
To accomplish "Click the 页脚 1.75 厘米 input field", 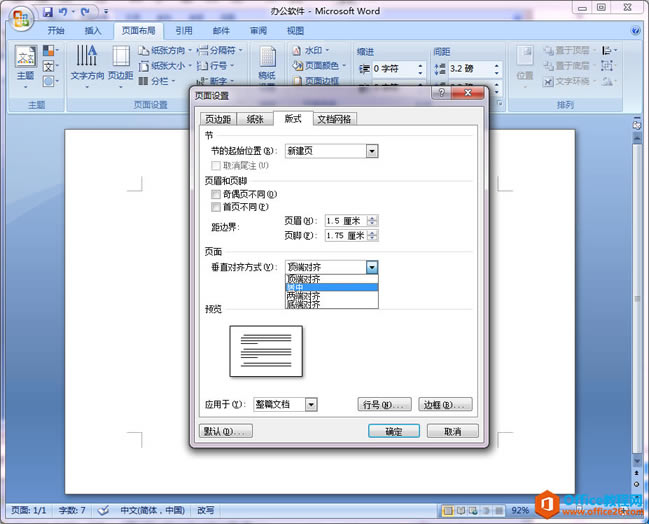I will tap(346, 236).
